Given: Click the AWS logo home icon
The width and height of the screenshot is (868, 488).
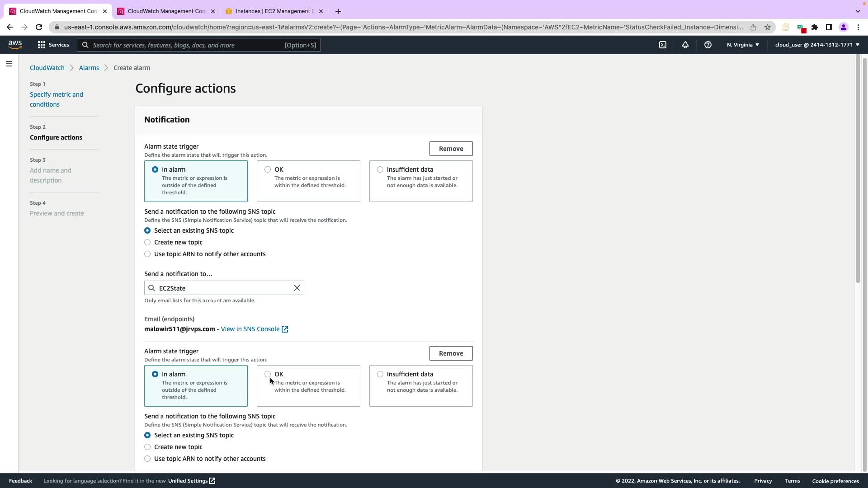Looking at the screenshot, I should [15, 45].
